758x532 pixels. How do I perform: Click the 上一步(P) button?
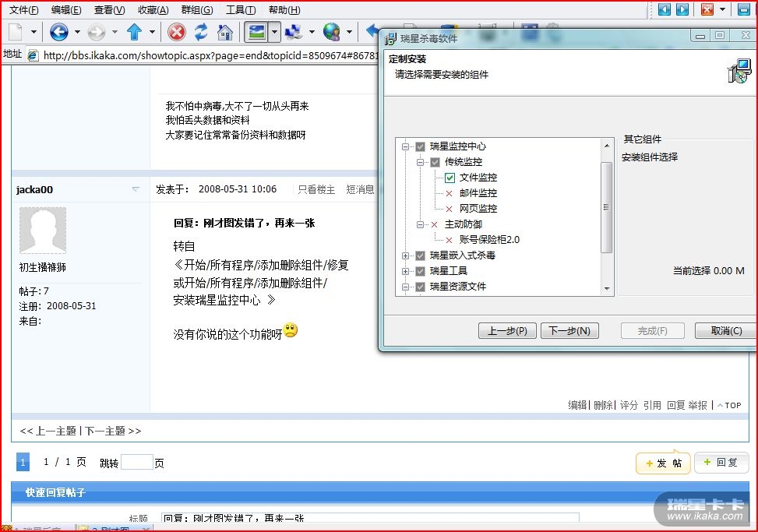pyautogui.click(x=507, y=331)
